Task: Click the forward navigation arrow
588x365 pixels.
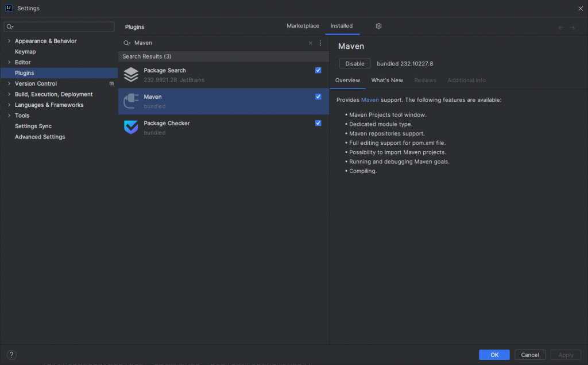Action: tap(572, 28)
